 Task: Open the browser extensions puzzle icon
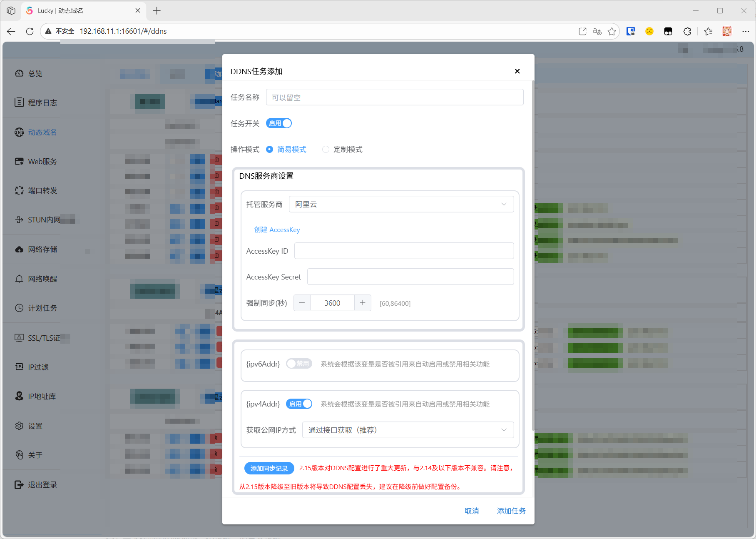pyautogui.click(x=687, y=31)
